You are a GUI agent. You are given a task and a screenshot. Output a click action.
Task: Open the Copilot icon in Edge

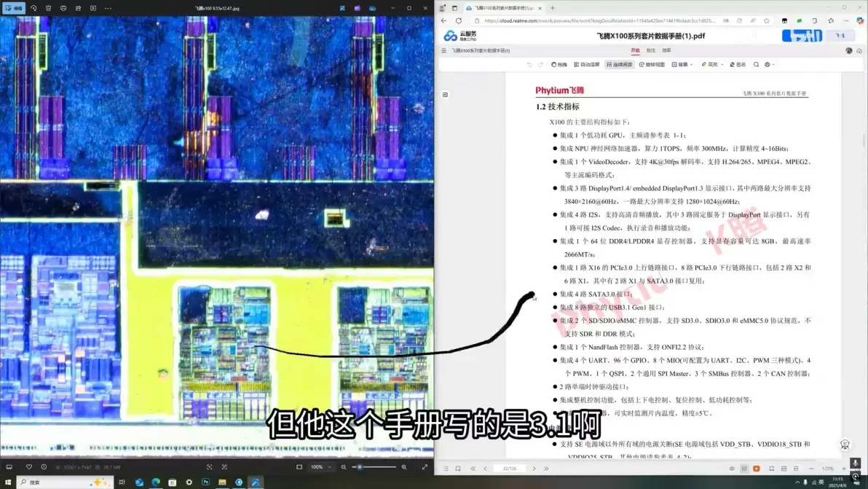point(860,21)
